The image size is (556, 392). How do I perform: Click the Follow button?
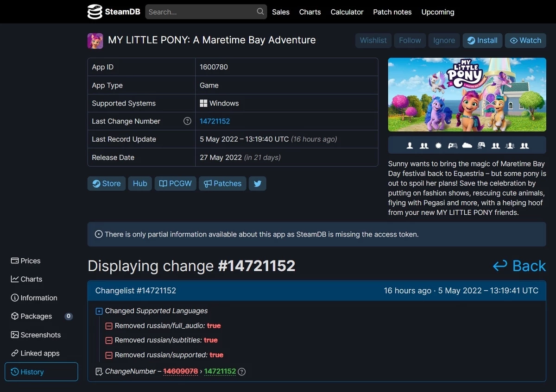coord(410,40)
